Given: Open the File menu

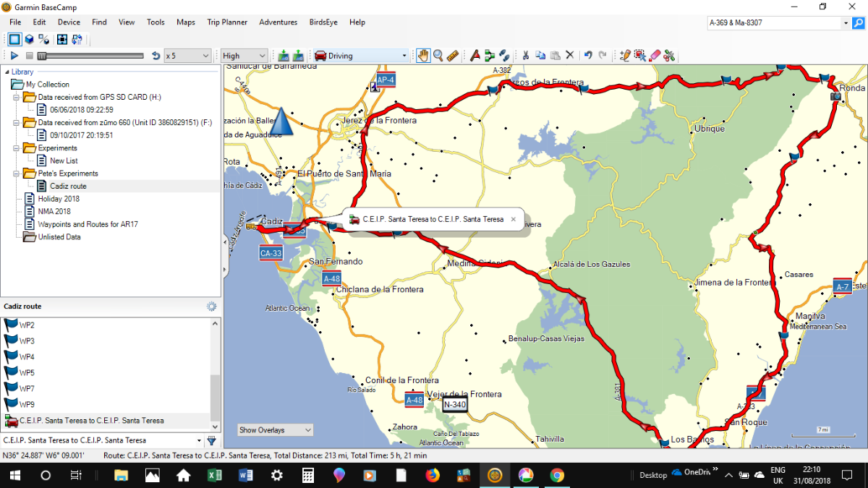Looking at the screenshot, I should coord(15,22).
